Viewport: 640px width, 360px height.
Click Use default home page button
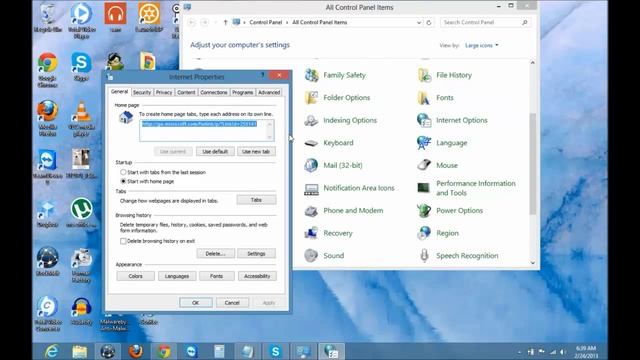[215, 151]
